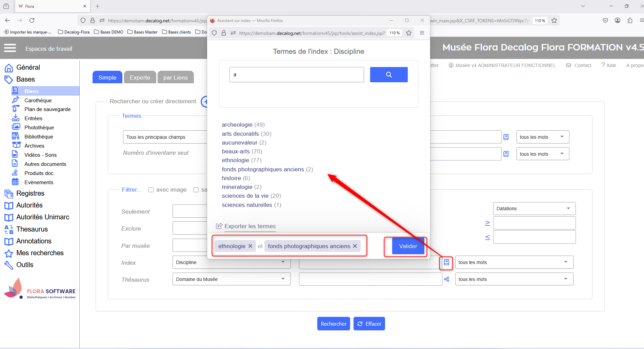Select the beaux-arts index term
This screenshot has width=644, height=349.
click(x=236, y=151)
